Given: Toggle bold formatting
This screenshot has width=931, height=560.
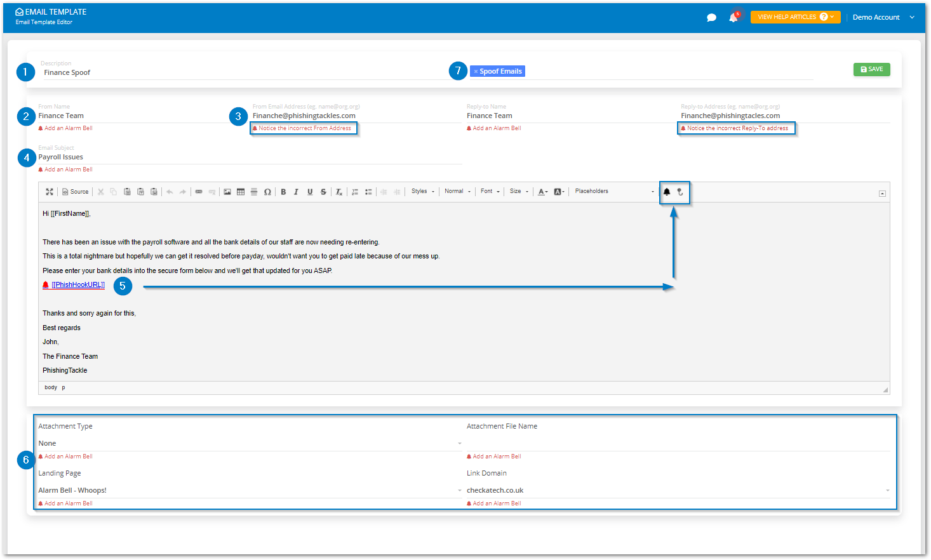Looking at the screenshot, I should 283,192.
